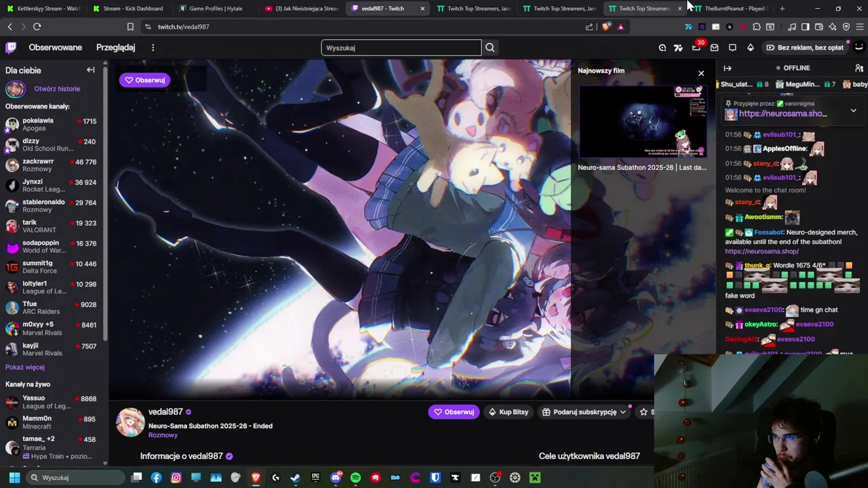Open pokelawls channel in sidebar

point(53,125)
